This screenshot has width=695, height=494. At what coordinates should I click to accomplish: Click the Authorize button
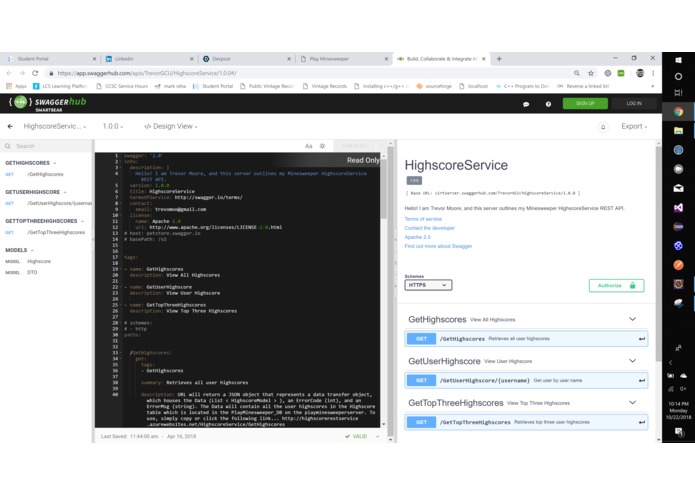click(x=616, y=285)
